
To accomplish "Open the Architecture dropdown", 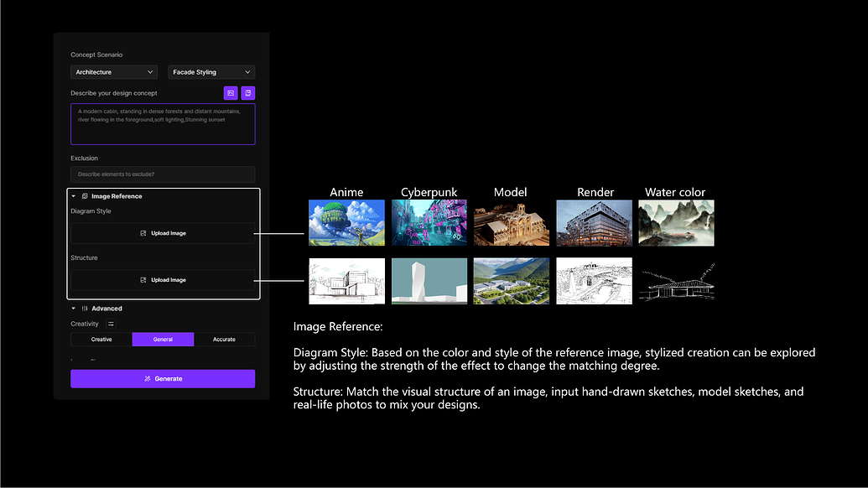I will (x=114, y=71).
